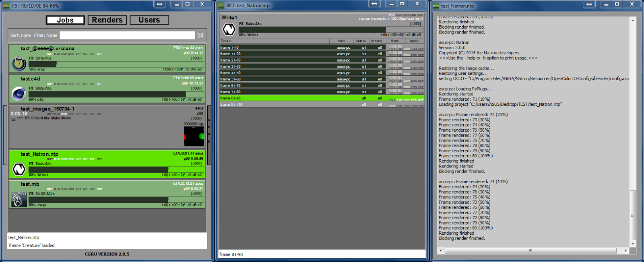Select the test_images_150704-1 job name

tap(47, 109)
